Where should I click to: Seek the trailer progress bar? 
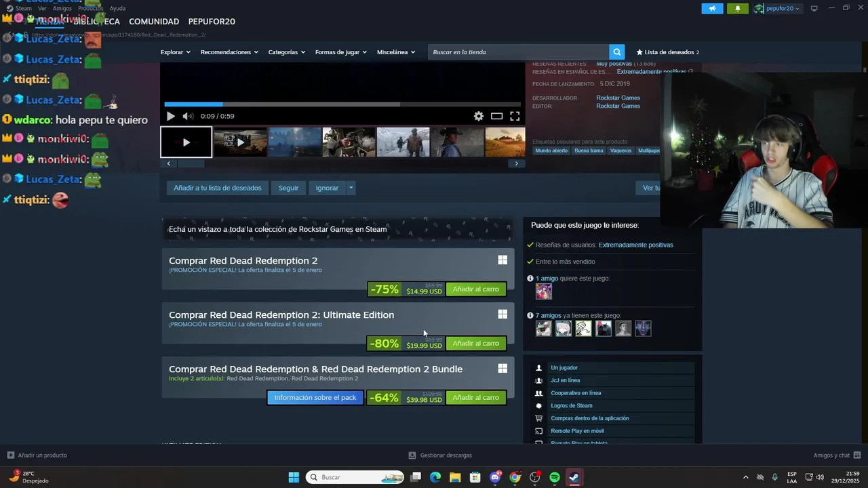342,104
